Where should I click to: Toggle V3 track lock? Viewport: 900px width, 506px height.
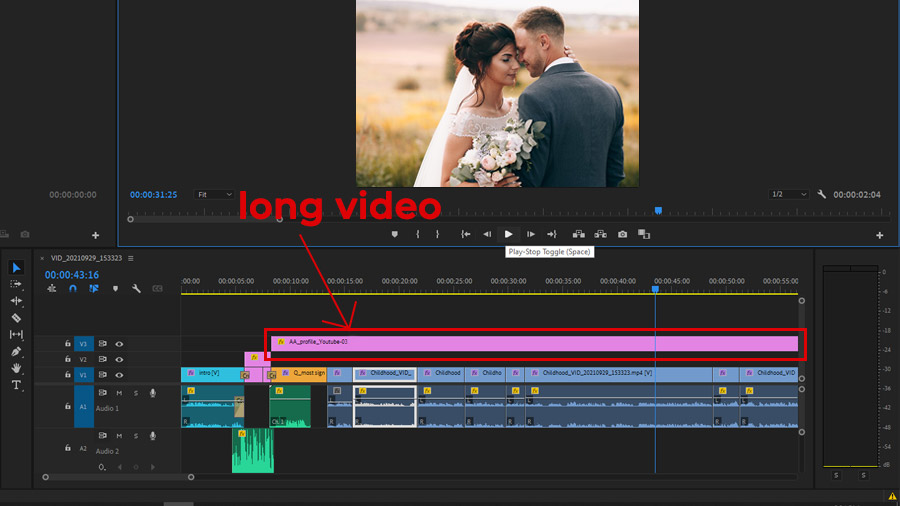point(67,344)
